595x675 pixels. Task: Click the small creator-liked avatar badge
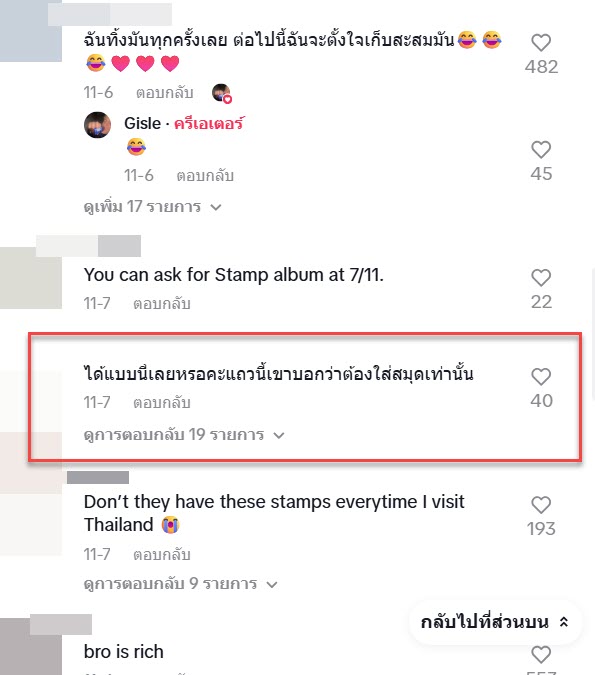(x=222, y=93)
